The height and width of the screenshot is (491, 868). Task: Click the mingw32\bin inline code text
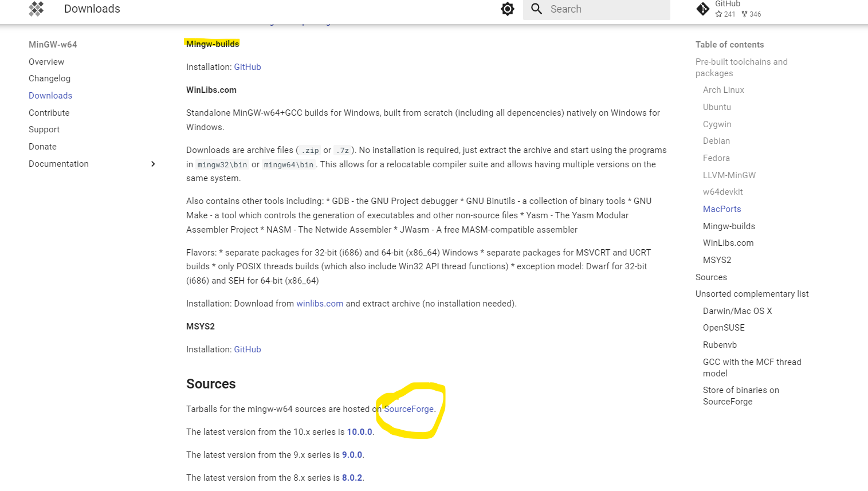point(222,165)
